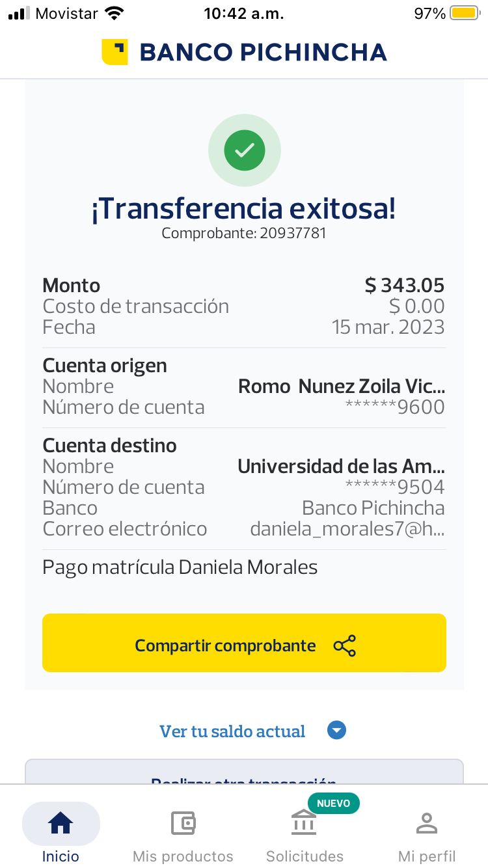Image resolution: width=488 pixels, height=868 pixels.
Task: Tap the battery icon in status bar
Action: (465, 13)
